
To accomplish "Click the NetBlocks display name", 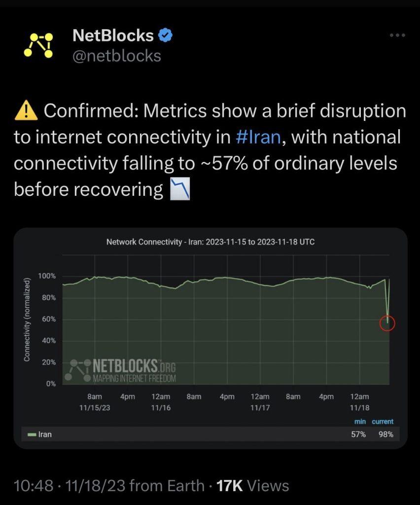I will coord(113,35).
